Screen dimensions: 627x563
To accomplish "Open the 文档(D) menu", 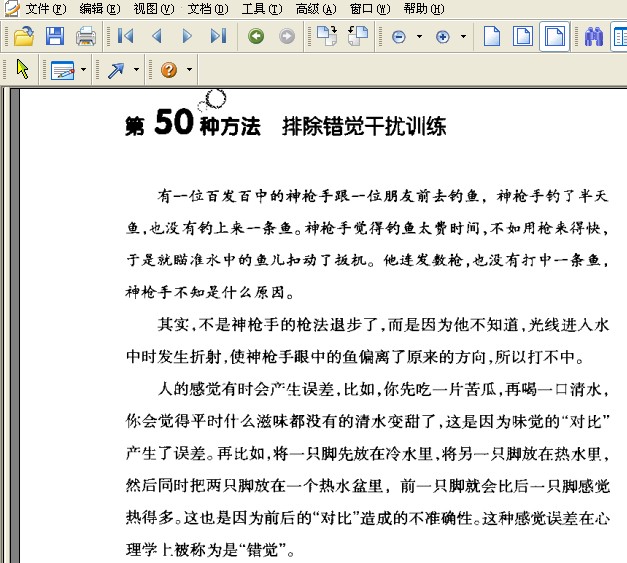I will 208,9.
